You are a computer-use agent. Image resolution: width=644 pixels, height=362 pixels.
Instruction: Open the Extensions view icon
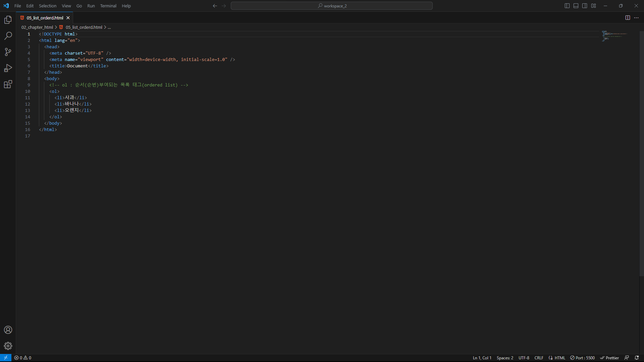(x=8, y=84)
